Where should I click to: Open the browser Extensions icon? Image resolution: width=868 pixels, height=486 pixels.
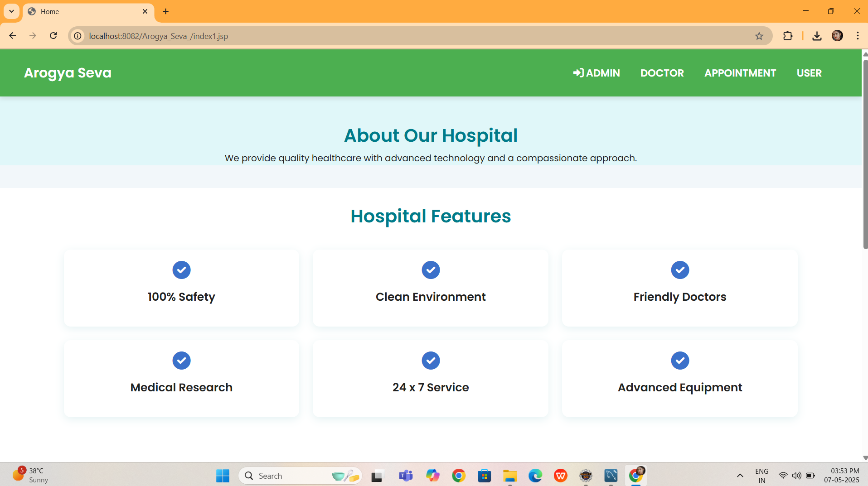click(788, 36)
